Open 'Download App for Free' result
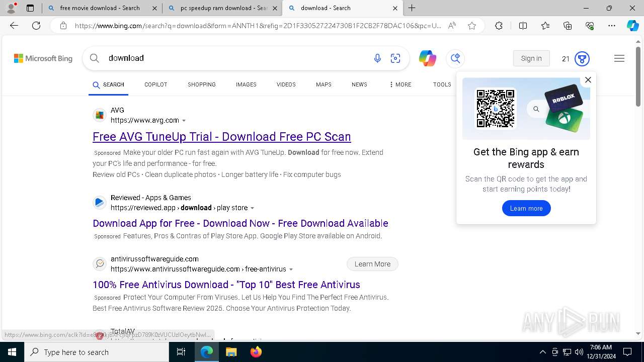Viewport: 644px width, 362px height. [x=240, y=223]
